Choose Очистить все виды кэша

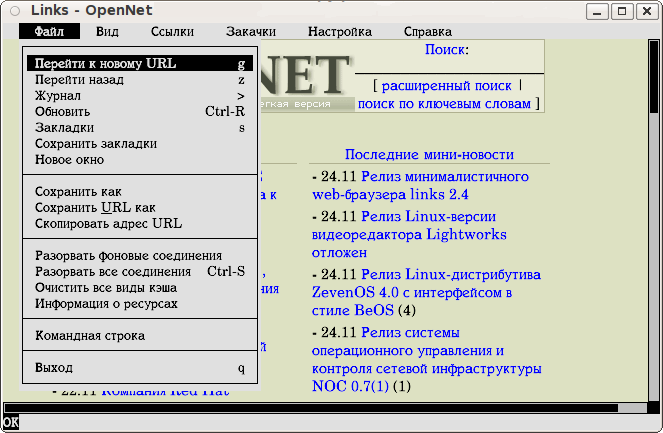tap(140, 288)
